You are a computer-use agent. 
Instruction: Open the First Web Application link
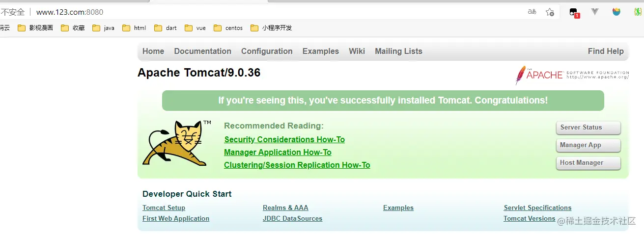176,218
